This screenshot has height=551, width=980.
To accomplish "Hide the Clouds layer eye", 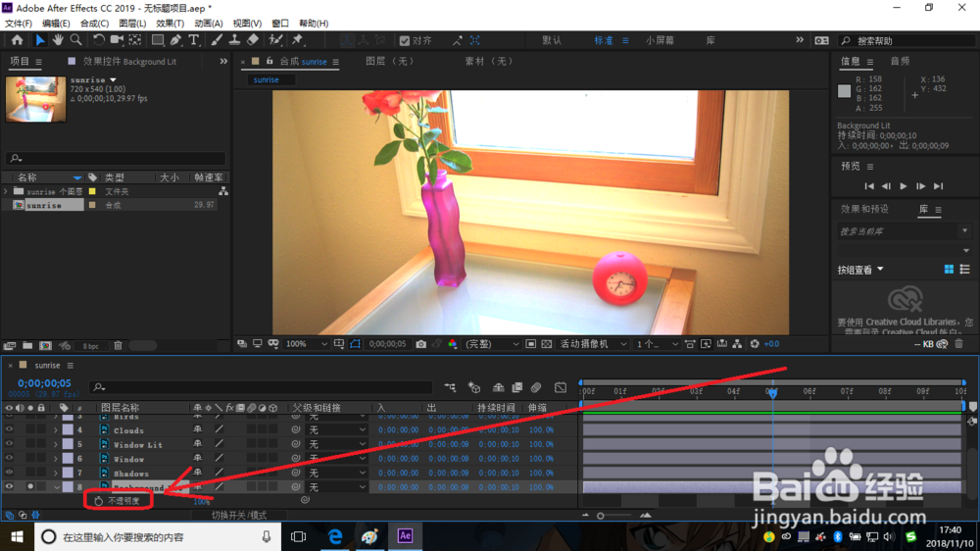I will pos(9,429).
